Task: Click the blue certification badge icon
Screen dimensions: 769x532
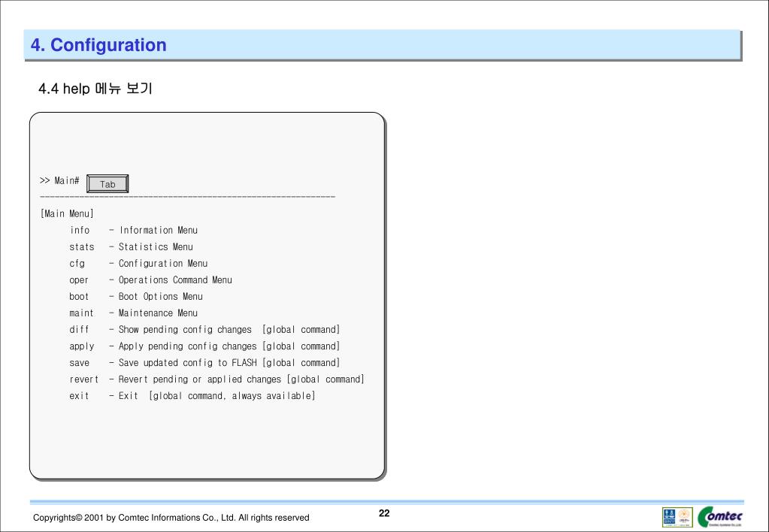Action: tap(669, 517)
